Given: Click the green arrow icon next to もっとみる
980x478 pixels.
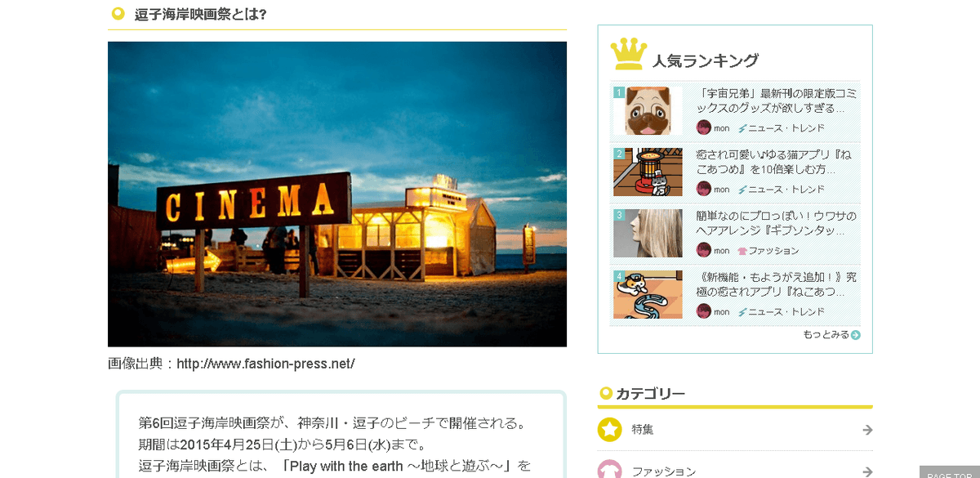Looking at the screenshot, I should 855,334.
